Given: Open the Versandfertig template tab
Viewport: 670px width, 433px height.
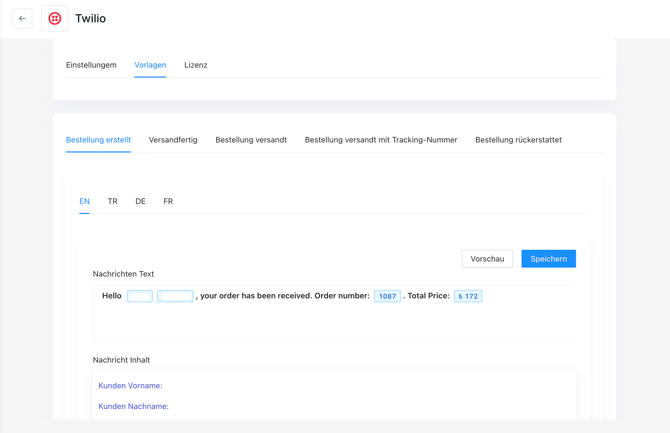Looking at the screenshot, I should coord(173,140).
